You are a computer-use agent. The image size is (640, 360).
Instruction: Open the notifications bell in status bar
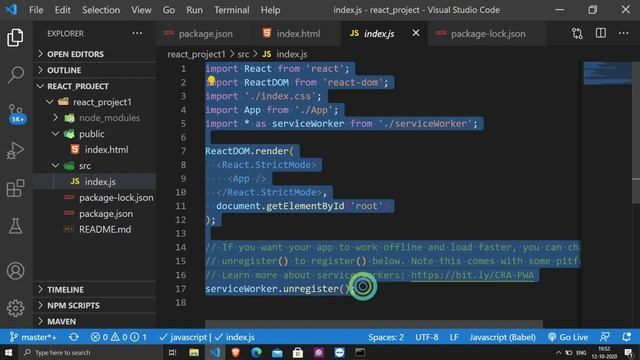tap(627, 337)
